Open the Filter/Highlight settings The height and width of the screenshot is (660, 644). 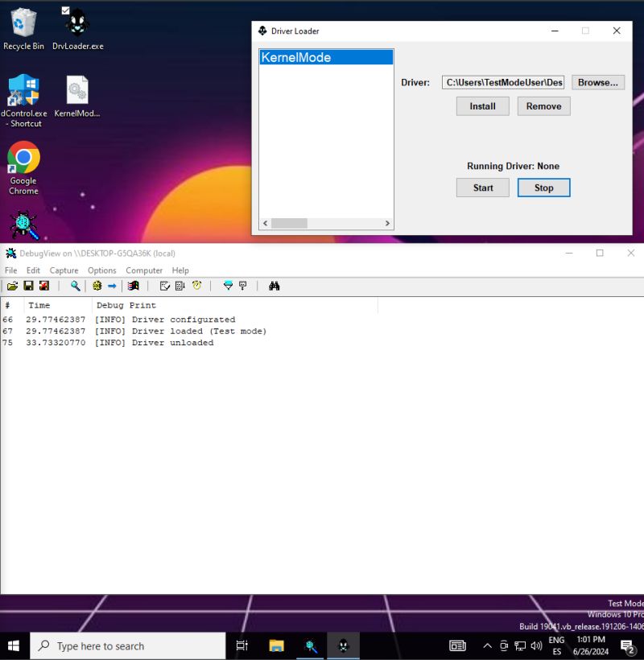point(228,286)
